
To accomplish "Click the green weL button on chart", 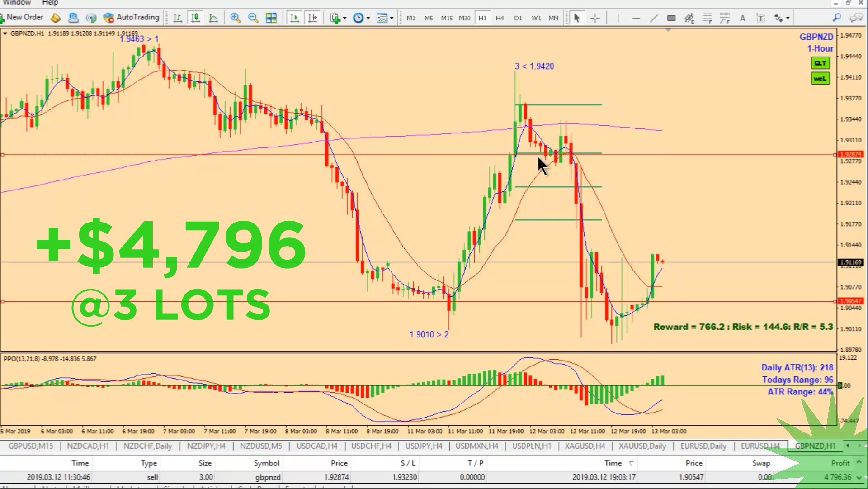I will click(820, 78).
